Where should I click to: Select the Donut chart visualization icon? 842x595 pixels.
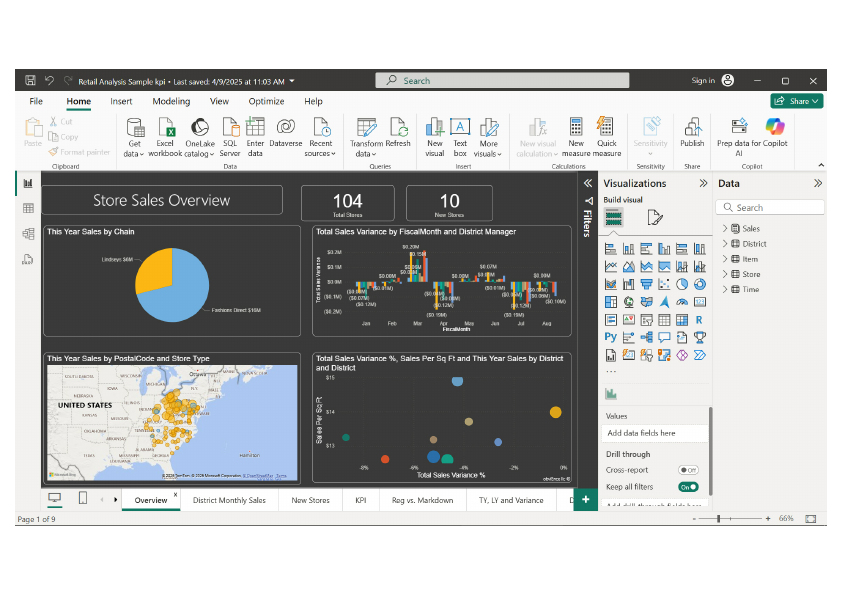[700, 284]
